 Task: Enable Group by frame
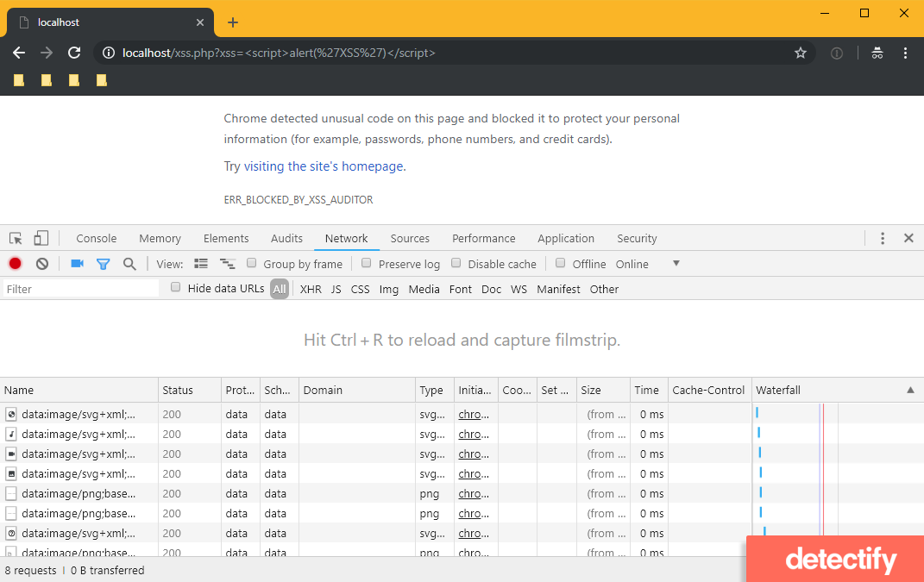pos(252,263)
